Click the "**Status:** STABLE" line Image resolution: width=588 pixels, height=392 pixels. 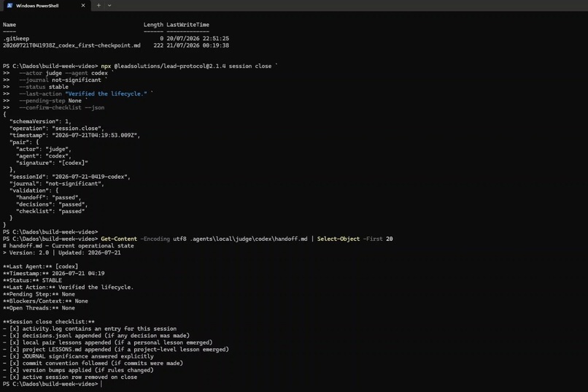pos(32,280)
